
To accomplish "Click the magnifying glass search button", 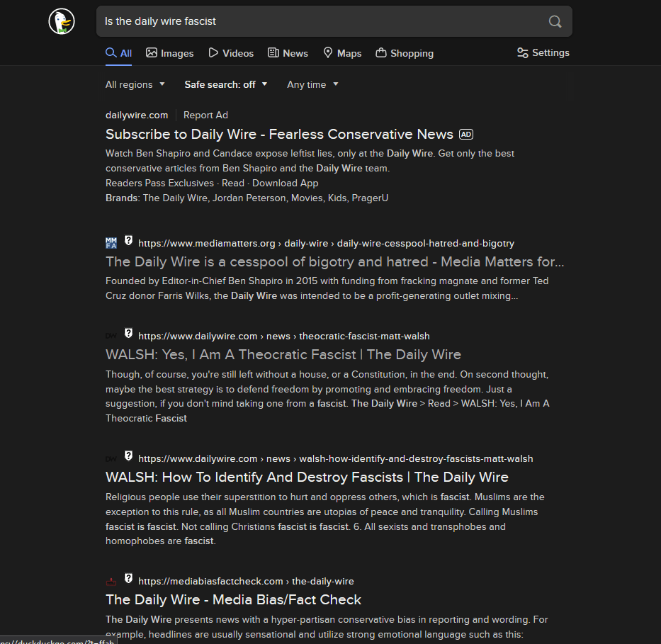I will point(555,21).
